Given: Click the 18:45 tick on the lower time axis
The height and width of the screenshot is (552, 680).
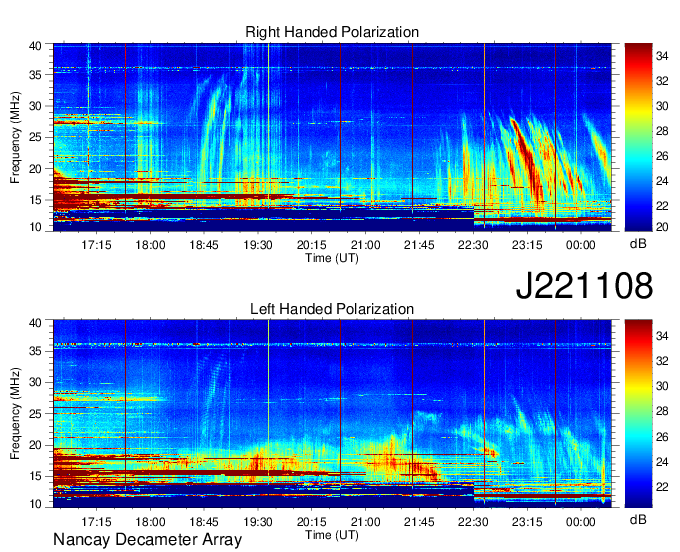Looking at the screenshot, I should coord(204,521).
